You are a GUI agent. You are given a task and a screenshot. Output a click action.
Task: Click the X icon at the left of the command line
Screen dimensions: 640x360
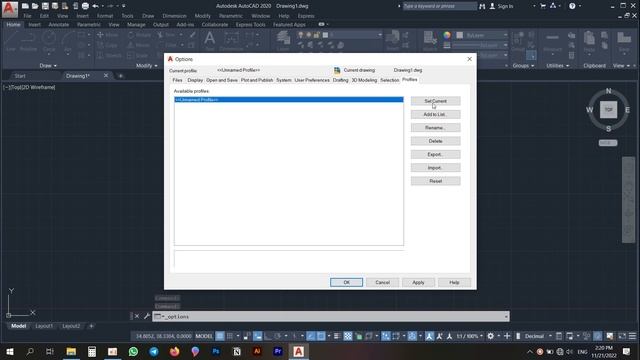coord(137,316)
